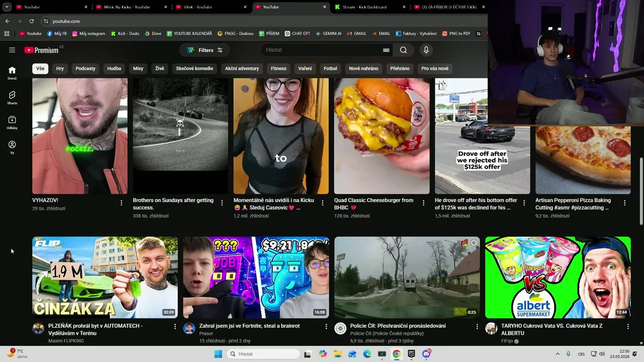Click the YouTube Premium logo

pos(41,50)
